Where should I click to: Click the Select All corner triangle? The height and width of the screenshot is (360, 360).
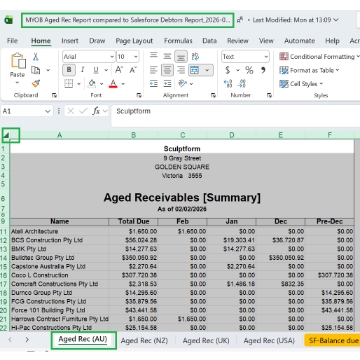pyautogui.click(x=6, y=135)
